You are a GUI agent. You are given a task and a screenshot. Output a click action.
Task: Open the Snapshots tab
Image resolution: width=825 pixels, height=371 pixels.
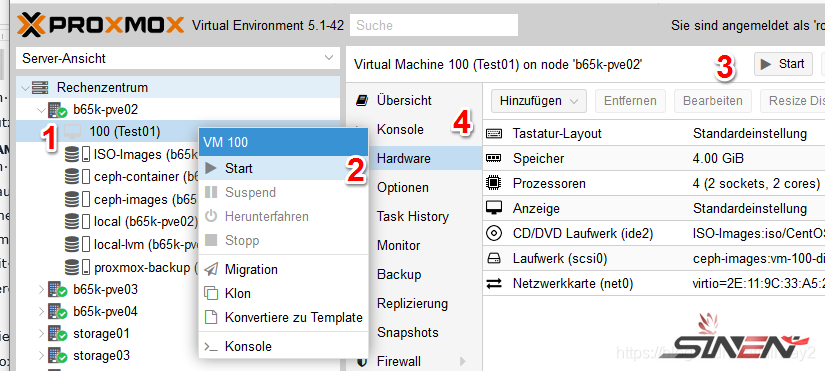[414, 333]
